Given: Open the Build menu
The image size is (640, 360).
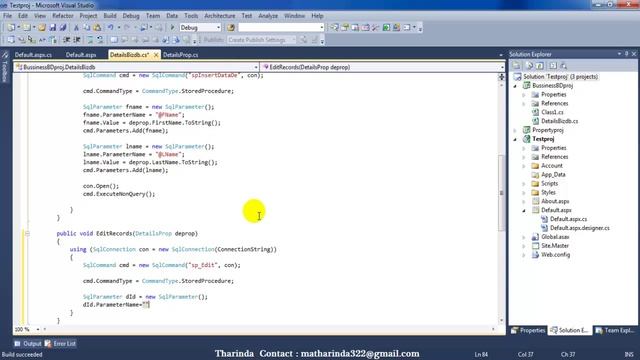Looking at the screenshot, I should pyautogui.click(x=110, y=16).
